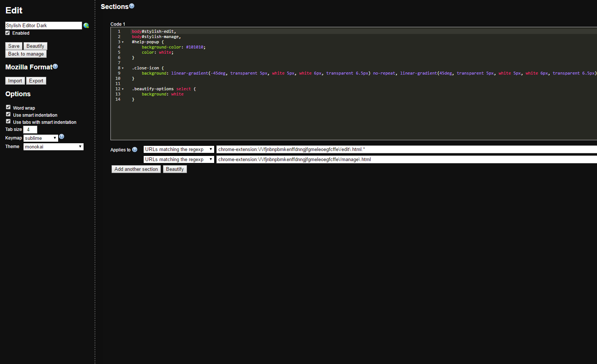Click the style name field 'Stylish Editor Dark'
This screenshot has width=597, height=364.
click(44, 25)
